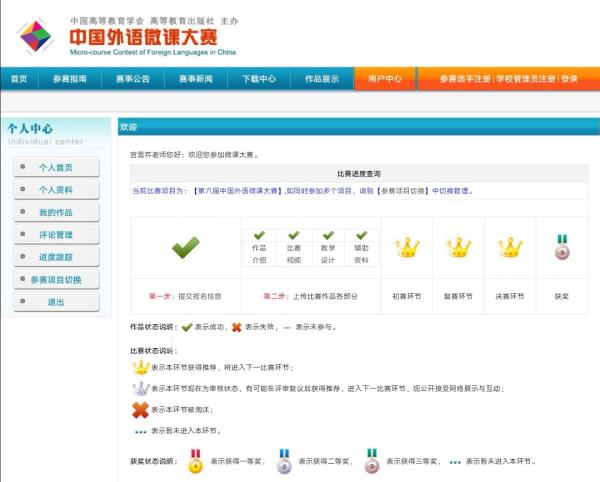Click the checkmark above 辅助资料
The height and width of the screenshot is (482, 600).
pyautogui.click(x=362, y=235)
